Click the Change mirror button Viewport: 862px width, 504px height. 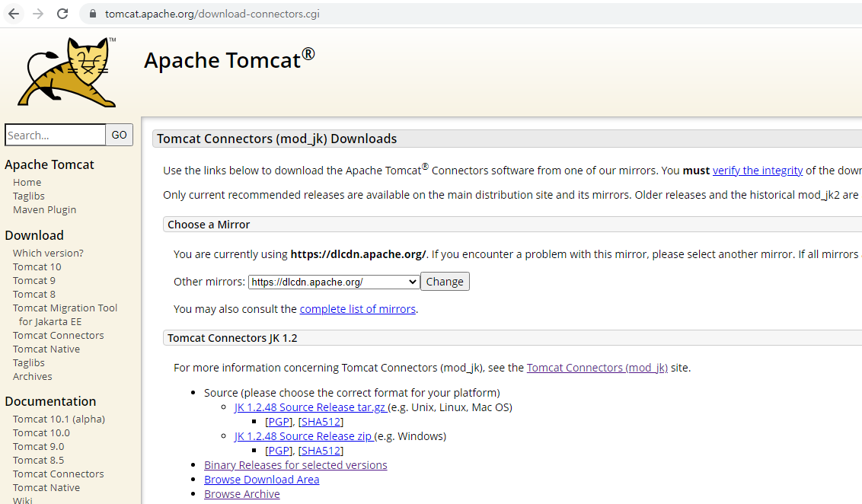pos(445,282)
